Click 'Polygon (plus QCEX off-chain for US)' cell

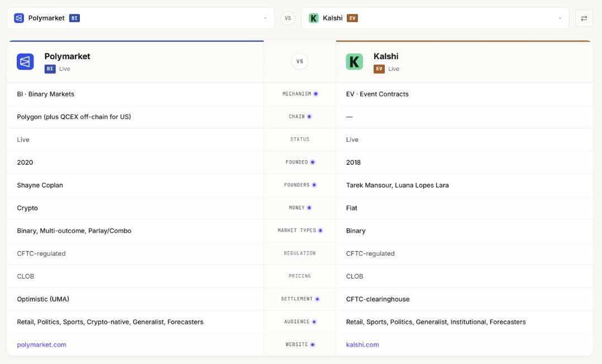coord(74,117)
